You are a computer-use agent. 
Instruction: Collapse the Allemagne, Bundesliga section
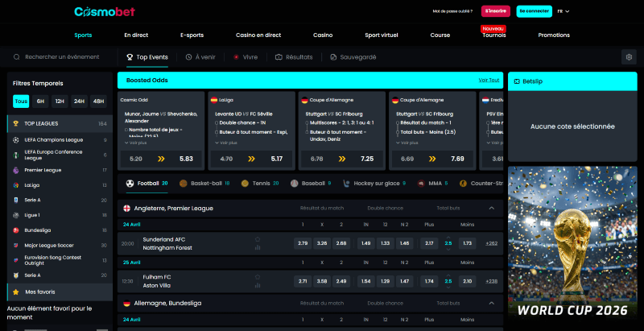pyautogui.click(x=492, y=303)
